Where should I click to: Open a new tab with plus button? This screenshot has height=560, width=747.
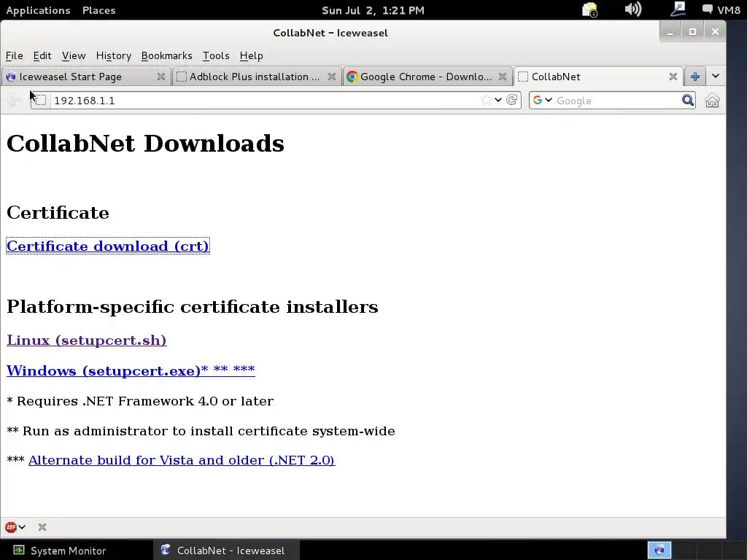click(x=695, y=76)
